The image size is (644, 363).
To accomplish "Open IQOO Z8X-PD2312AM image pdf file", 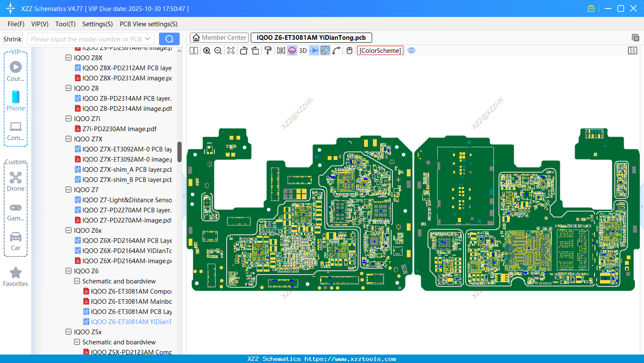I will [x=123, y=78].
